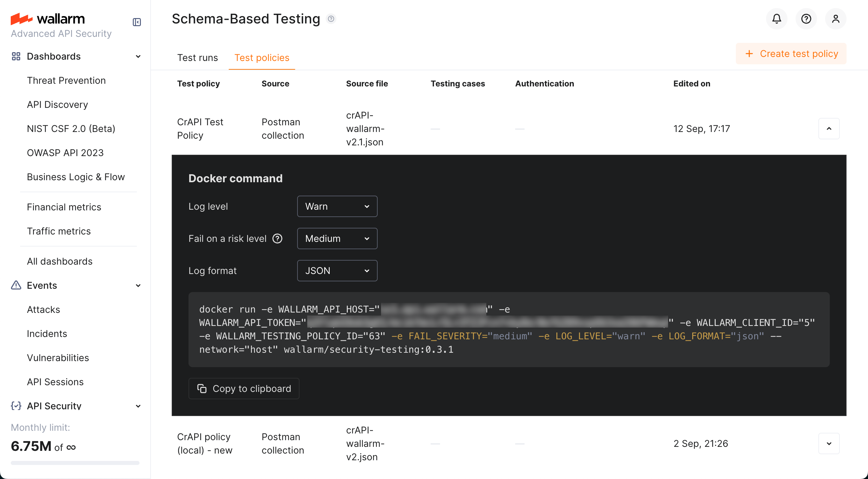
Task: Expand the CrAPI policy (local) - new row
Action: 829,443
